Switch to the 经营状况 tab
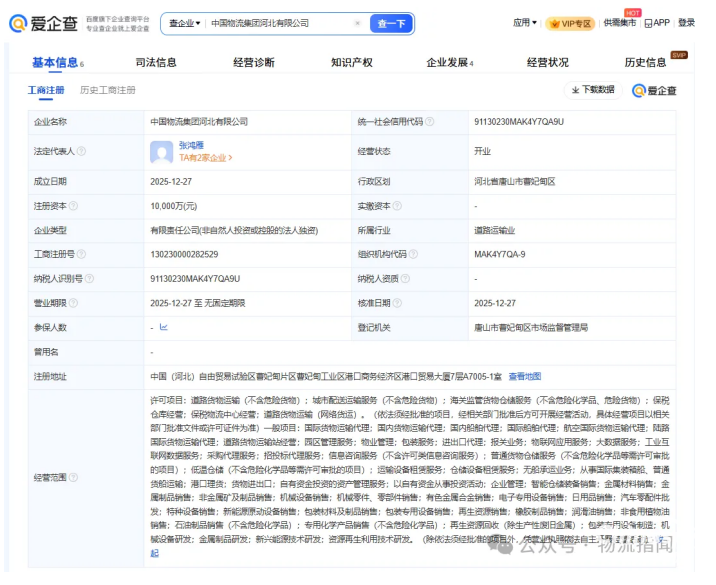Viewport: 716px width, 585px height. pos(548,63)
